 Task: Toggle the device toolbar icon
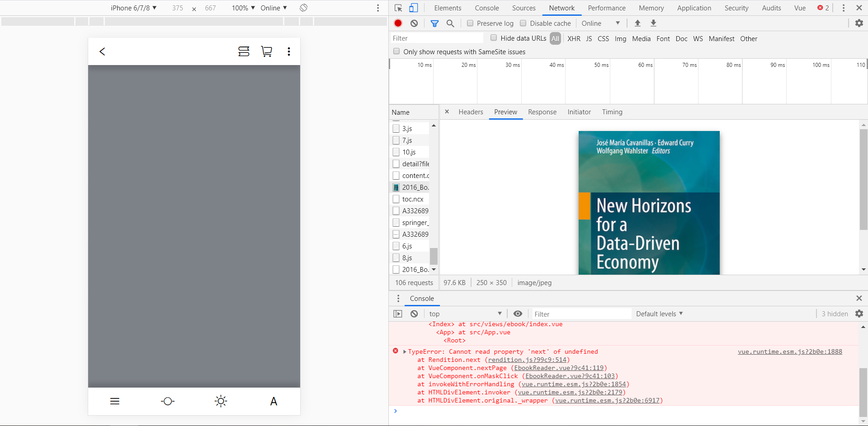(414, 8)
